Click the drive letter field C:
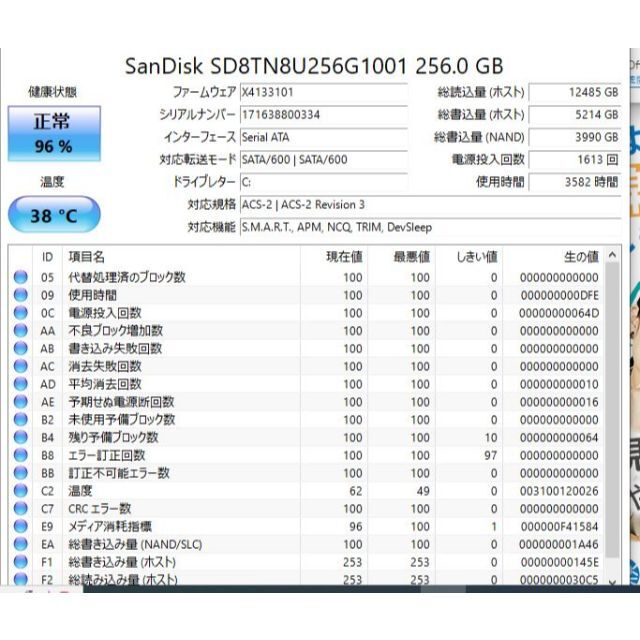 [324, 182]
